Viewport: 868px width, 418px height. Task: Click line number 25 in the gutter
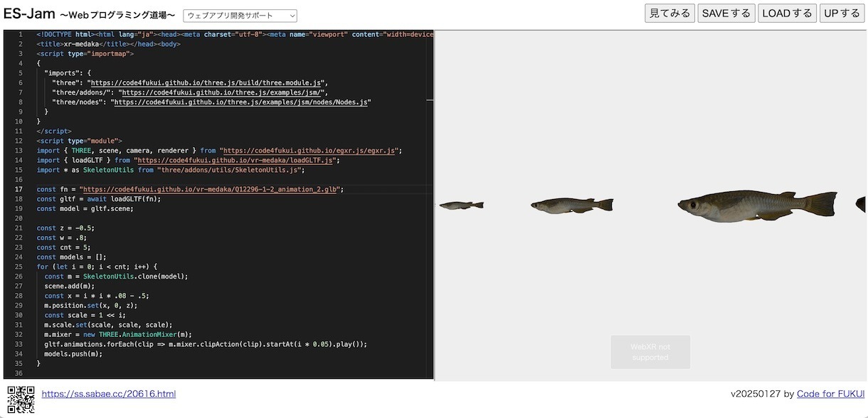(x=18, y=267)
